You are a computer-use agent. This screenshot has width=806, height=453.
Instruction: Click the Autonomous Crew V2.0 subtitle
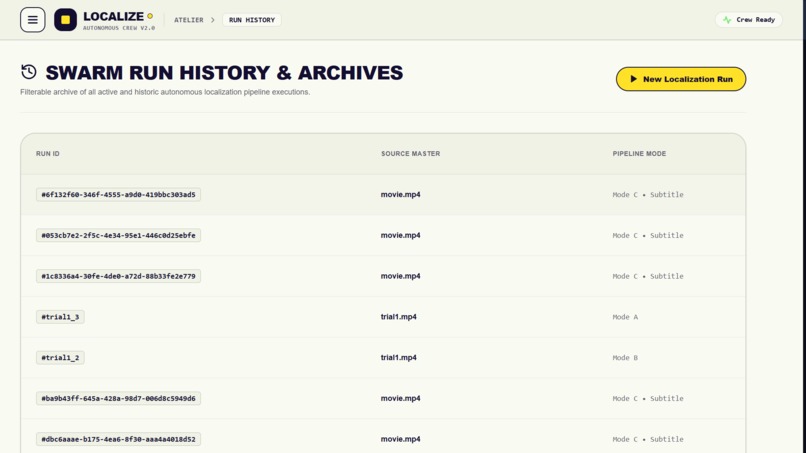click(119, 28)
